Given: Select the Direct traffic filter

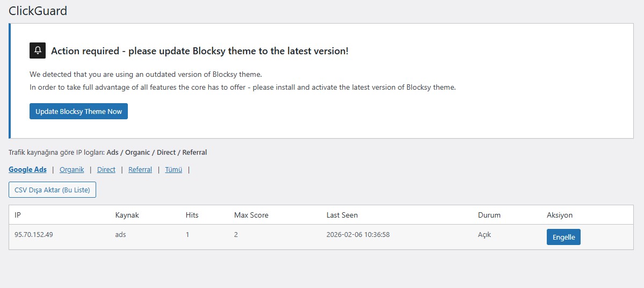Looking at the screenshot, I should click(x=106, y=169).
